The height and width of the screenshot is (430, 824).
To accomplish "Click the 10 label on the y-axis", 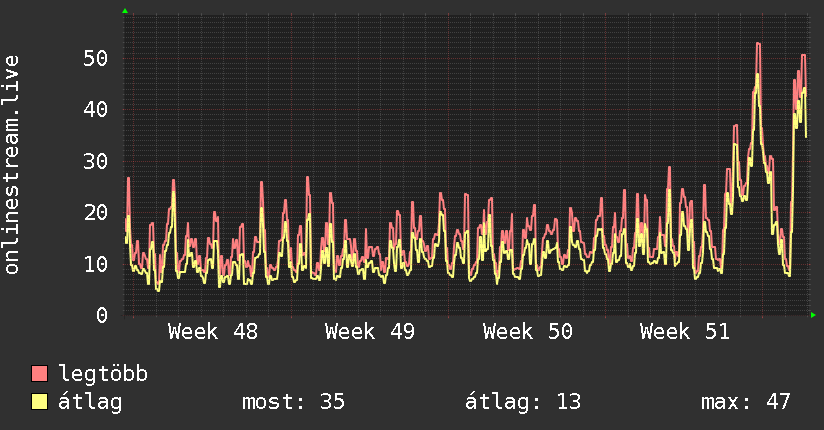I will (95, 264).
